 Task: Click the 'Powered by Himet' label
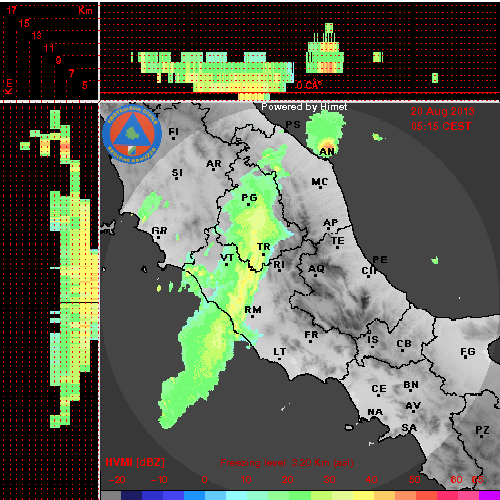tap(304, 107)
